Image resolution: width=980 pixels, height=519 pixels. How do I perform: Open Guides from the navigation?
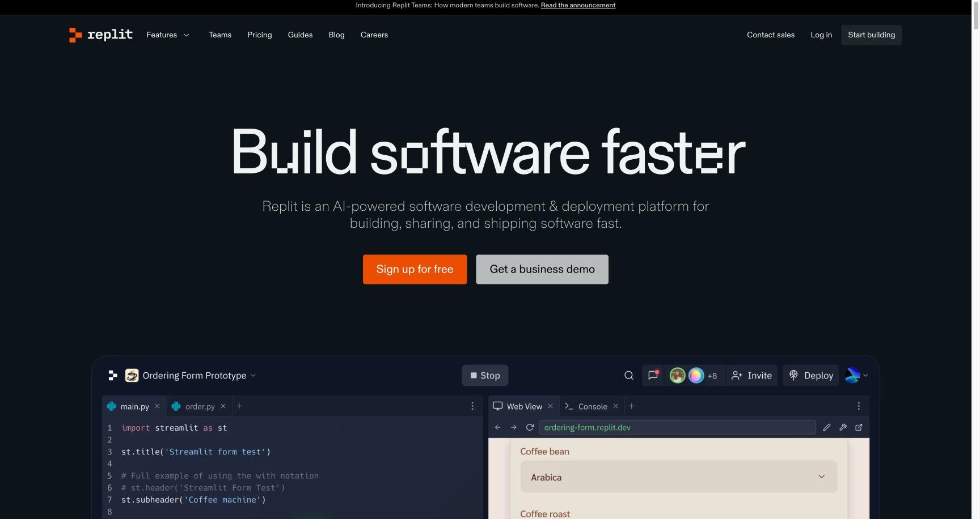coord(300,35)
